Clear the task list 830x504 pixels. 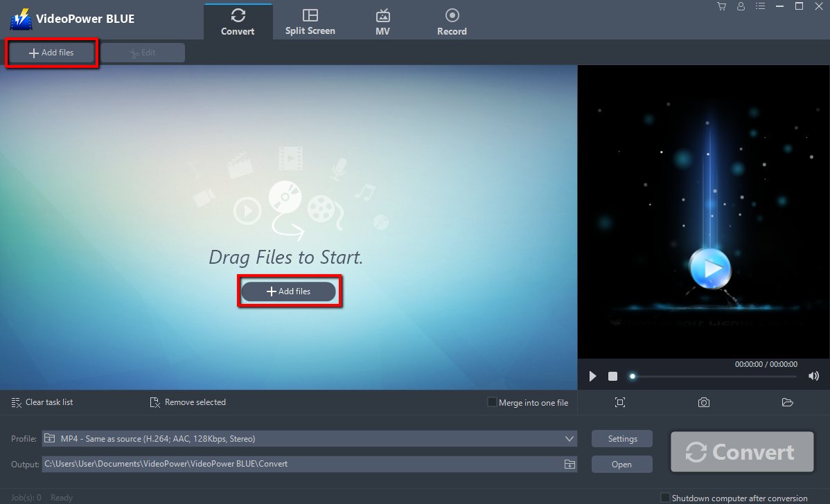(42, 402)
